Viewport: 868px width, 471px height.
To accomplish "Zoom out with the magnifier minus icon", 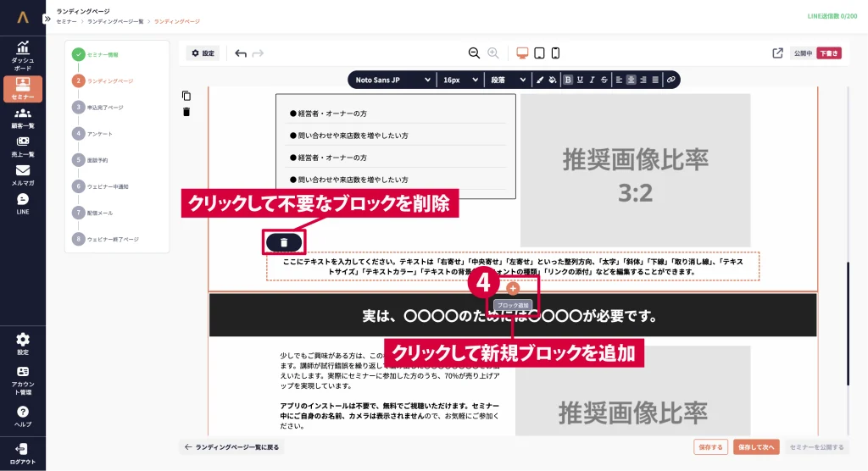I will click(475, 53).
